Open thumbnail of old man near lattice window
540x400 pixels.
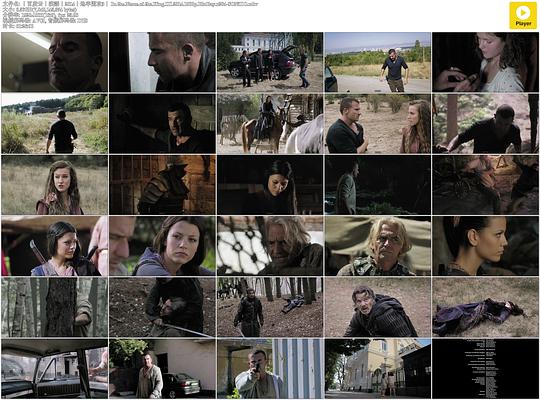[270, 246]
